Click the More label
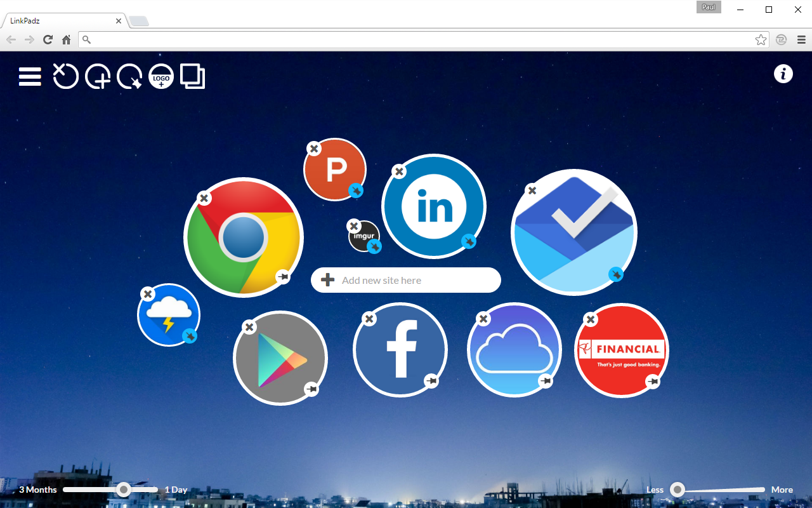 (782, 490)
